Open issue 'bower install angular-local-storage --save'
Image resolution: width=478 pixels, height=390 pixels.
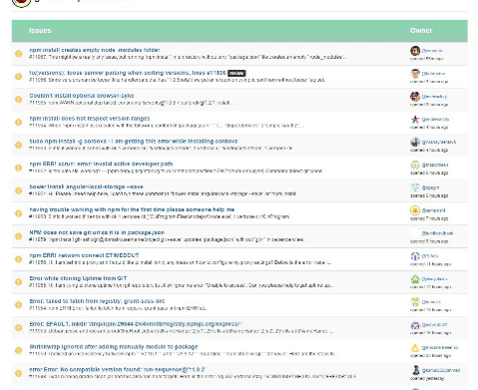[x=86, y=187]
